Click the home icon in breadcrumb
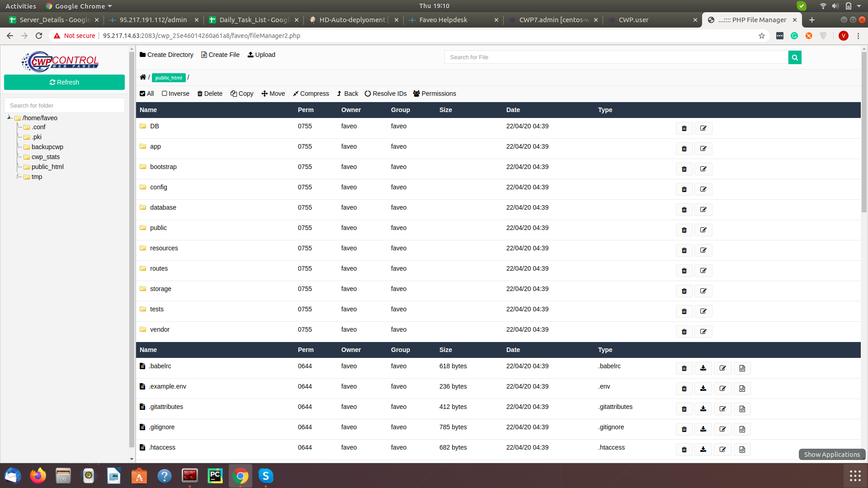This screenshot has height=488, width=868. tap(143, 77)
